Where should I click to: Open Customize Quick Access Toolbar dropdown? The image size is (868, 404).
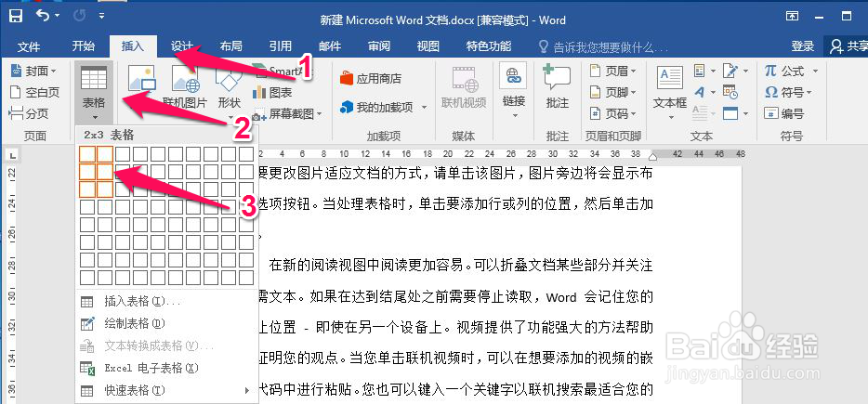point(101,16)
